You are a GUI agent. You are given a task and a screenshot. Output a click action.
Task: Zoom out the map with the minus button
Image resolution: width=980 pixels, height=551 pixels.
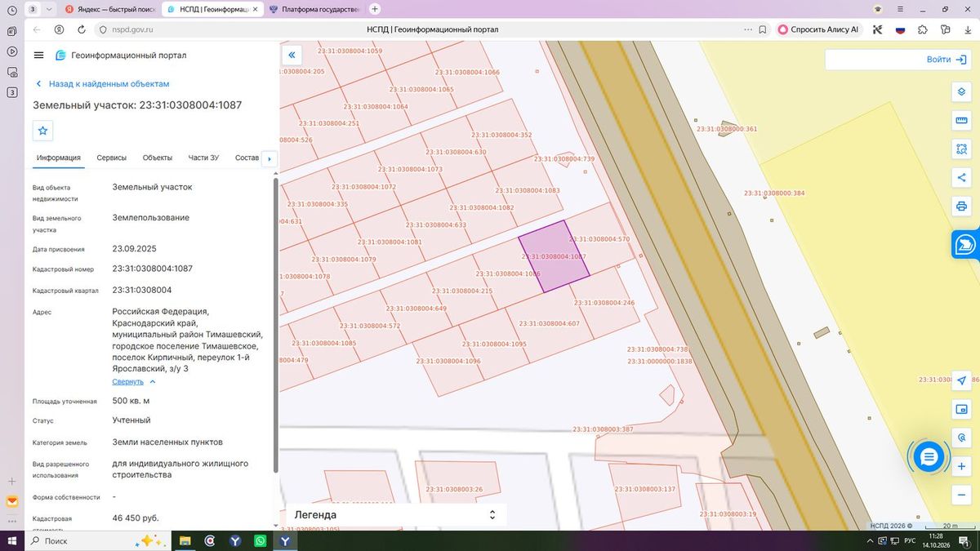coord(962,495)
